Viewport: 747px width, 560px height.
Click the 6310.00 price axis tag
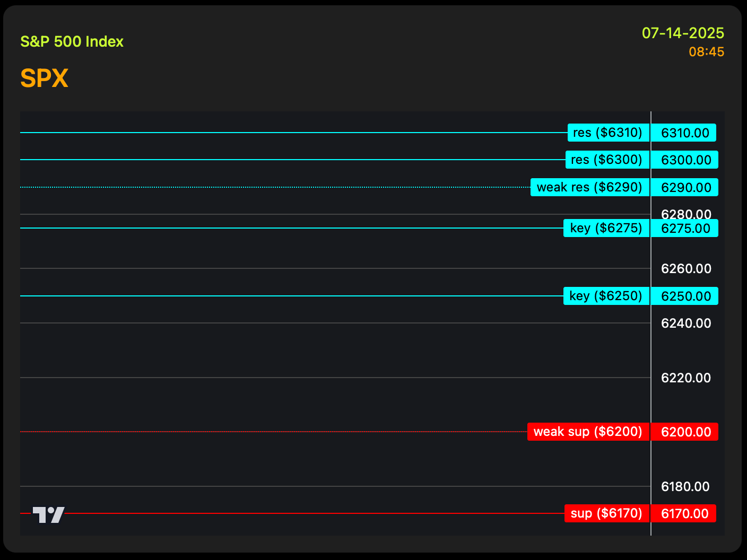pos(684,133)
